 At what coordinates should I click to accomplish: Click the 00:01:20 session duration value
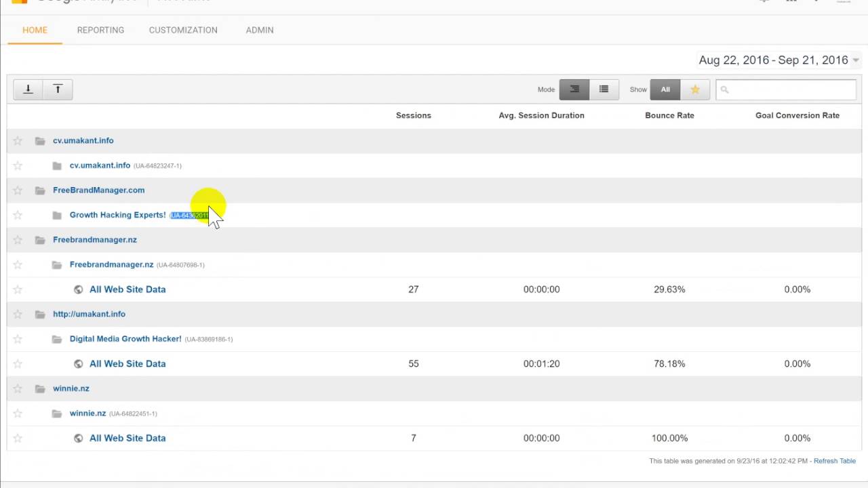tap(542, 364)
